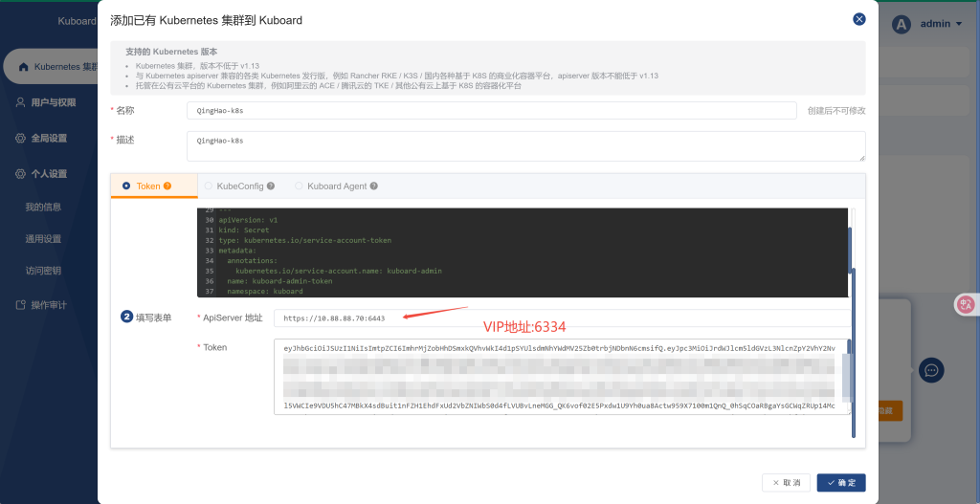Screen dimensions: 980x504
Task: Expand the 个人设置 sidebar section
Action: click(48, 174)
